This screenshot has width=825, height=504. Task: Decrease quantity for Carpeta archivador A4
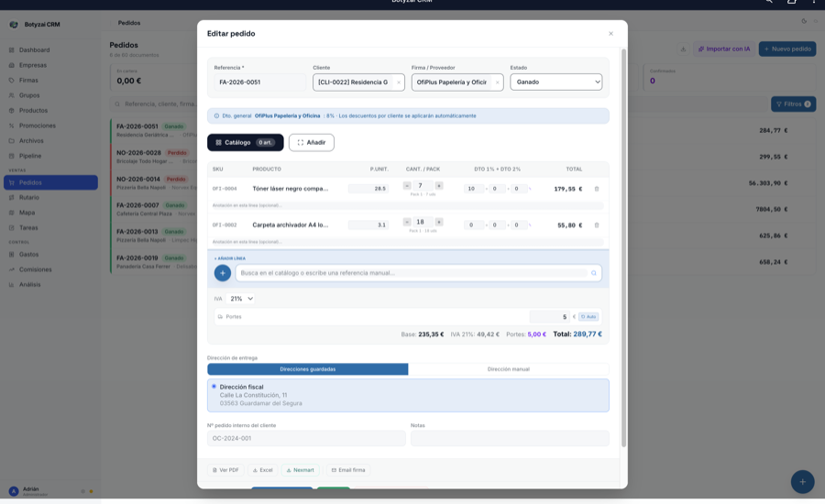click(x=407, y=222)
